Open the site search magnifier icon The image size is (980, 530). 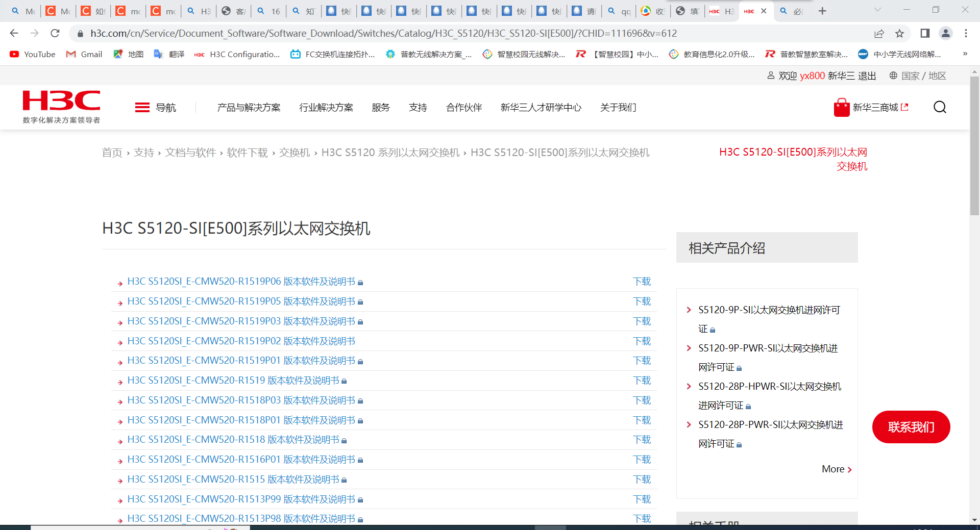point(940,107)
